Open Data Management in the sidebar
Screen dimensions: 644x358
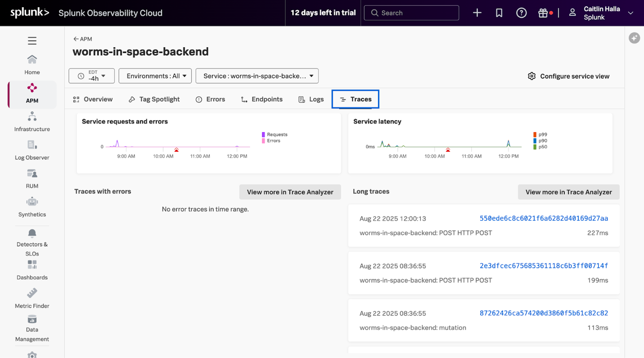[x=32, y=326]
